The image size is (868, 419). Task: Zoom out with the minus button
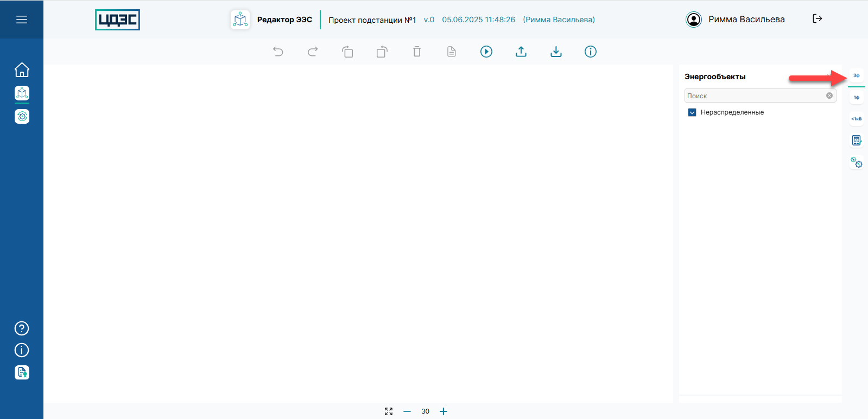(407, 411)
